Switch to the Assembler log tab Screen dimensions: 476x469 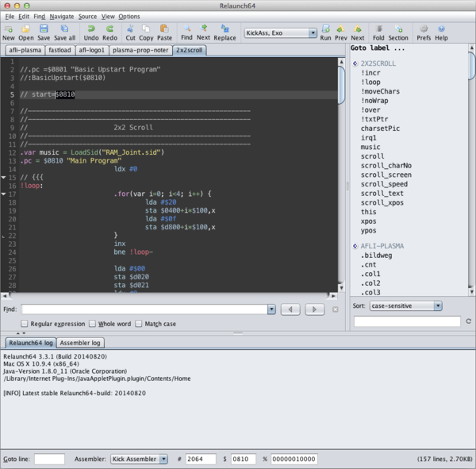click(81, 343)
